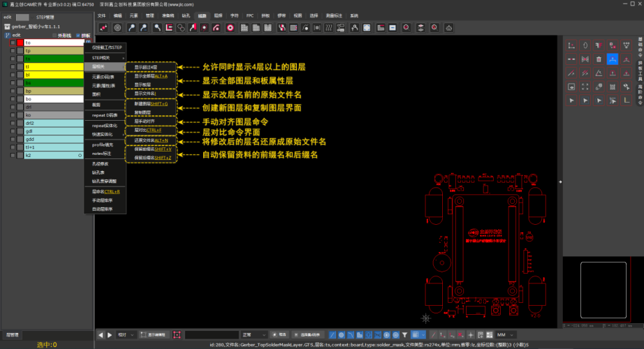
Task: Select the 'gdl' layer row
Action: 54,131
